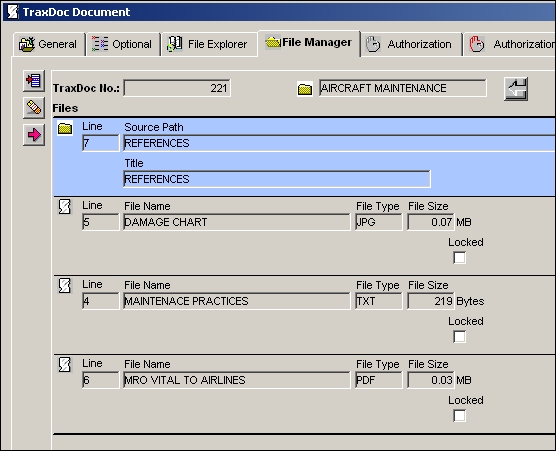Open the Authorization tab with red hand
Screen dimensions: 556x451
(510, 44)
